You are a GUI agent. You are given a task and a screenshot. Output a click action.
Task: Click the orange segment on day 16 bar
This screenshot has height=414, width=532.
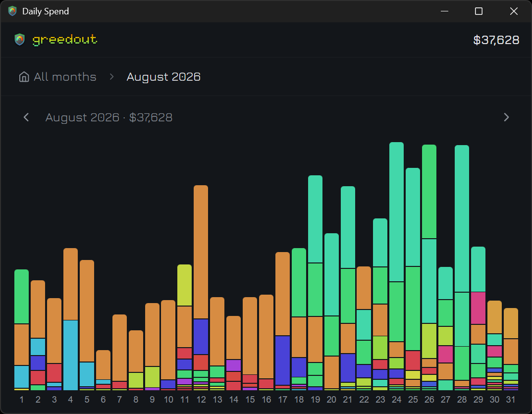pyautogui.click(x=266, y=337)
